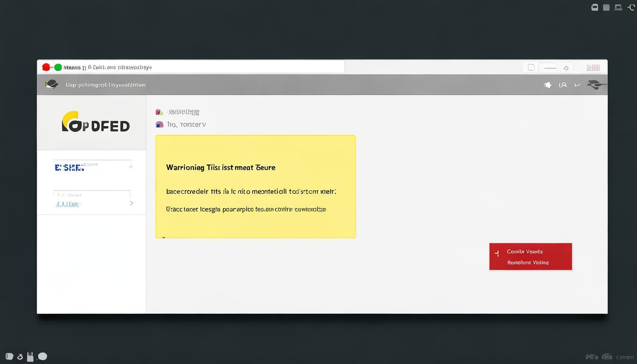Click the dark bird icon at toolbar's right end

pos(596,85)
